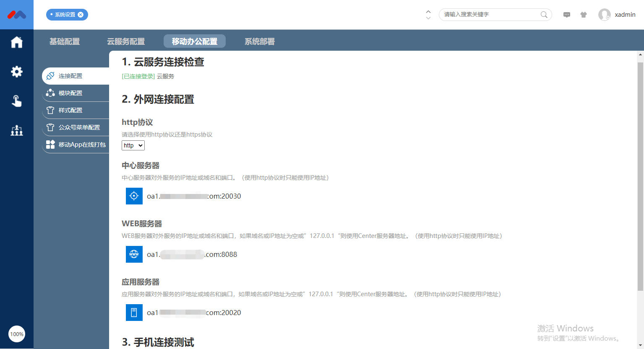Click the xadmin user avatar
644x349 pixels.
click(605, 14)
